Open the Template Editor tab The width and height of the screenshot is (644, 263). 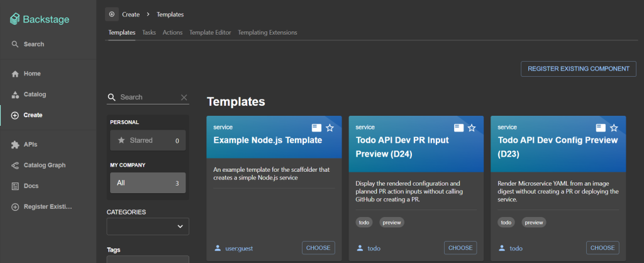(210, 32)
